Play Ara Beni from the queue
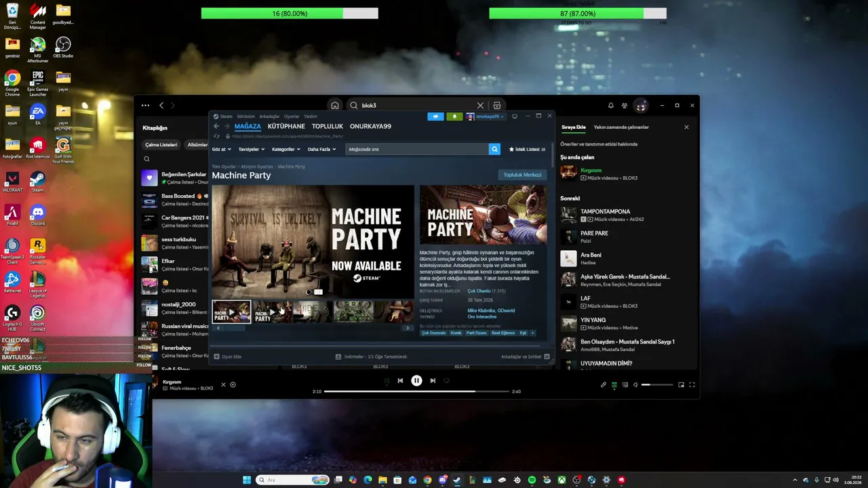This screenshot has width=868, height=488. tap(625, 258)
